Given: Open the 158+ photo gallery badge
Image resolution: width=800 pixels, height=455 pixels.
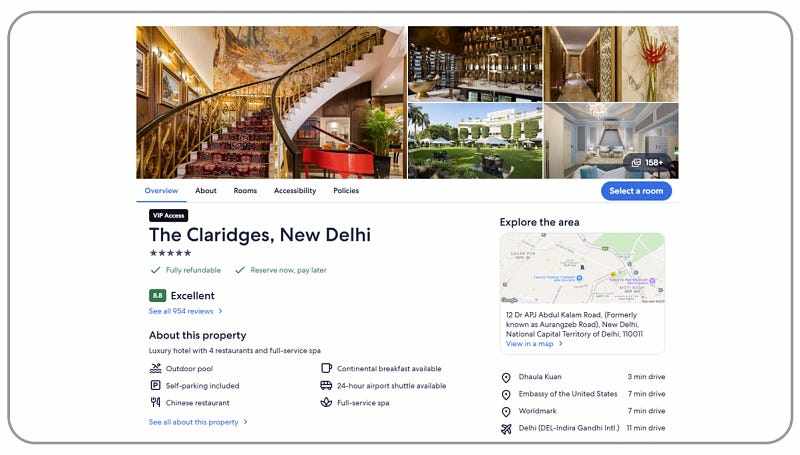Looking at the screenshot, I should pos(647,163).
